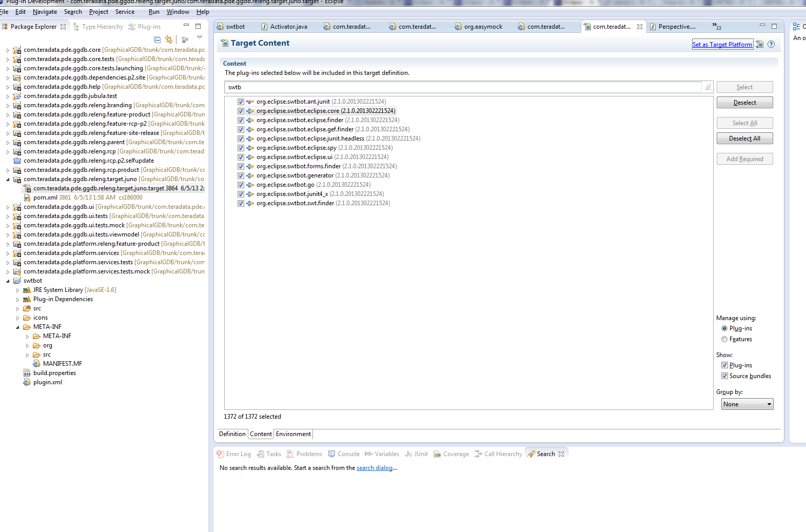
Task: Expand the icons folder in swtbot
Action: point(17,318)
